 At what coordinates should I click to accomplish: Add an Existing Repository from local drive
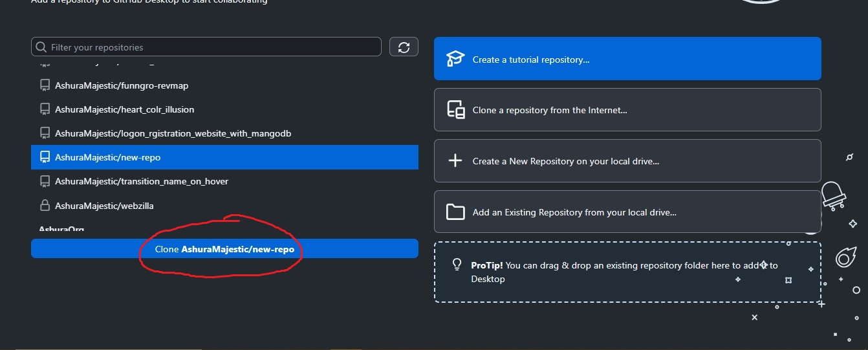coord(627,212)
